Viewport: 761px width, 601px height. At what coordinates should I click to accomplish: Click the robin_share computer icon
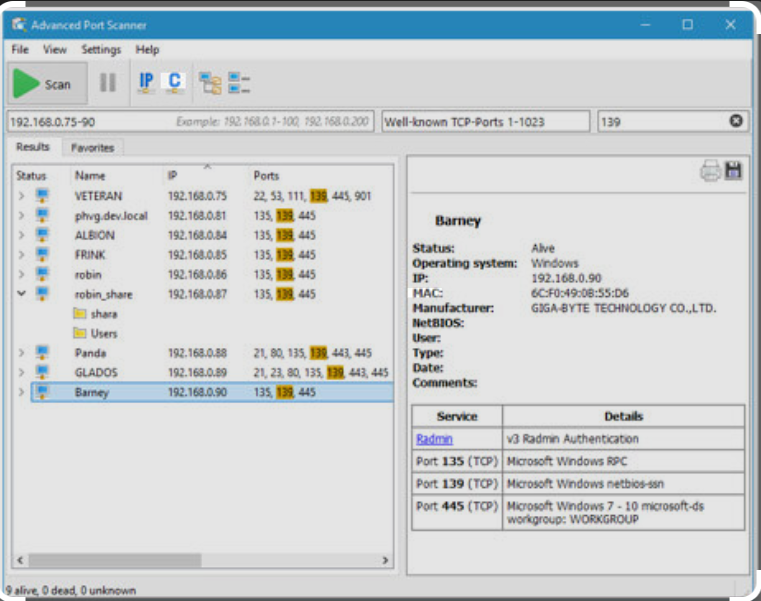pyautogui.click(x=42, y=294)
